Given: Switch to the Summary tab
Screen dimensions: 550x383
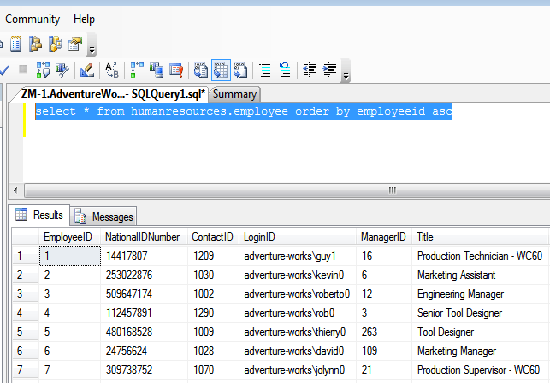Looking at the screenshot, I should 235,94.
